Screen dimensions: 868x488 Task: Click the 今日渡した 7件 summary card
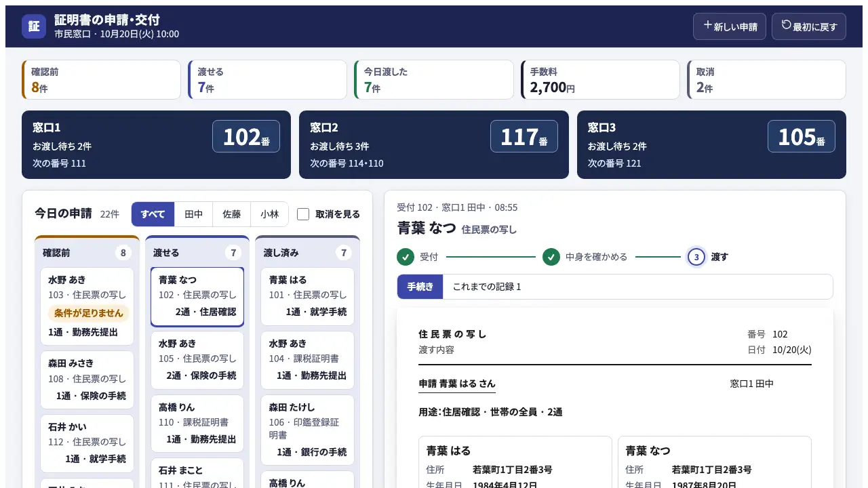pos(433,80)
